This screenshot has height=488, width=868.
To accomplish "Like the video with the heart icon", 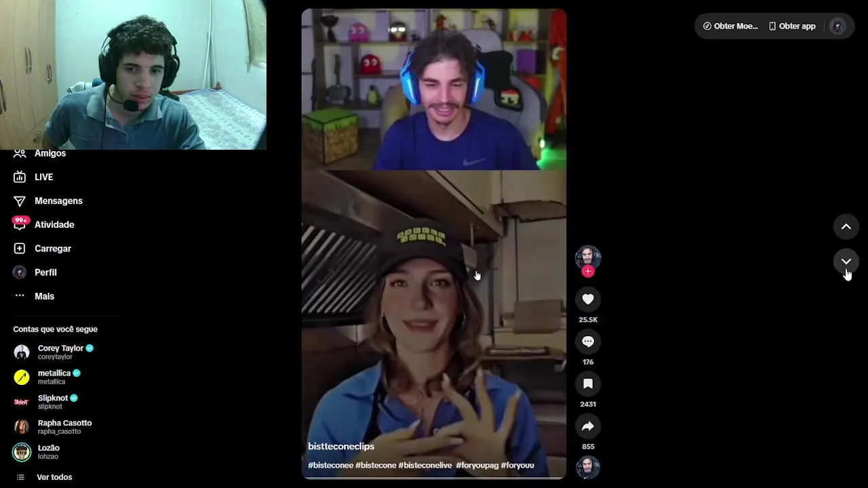I will tap(588, 299).
